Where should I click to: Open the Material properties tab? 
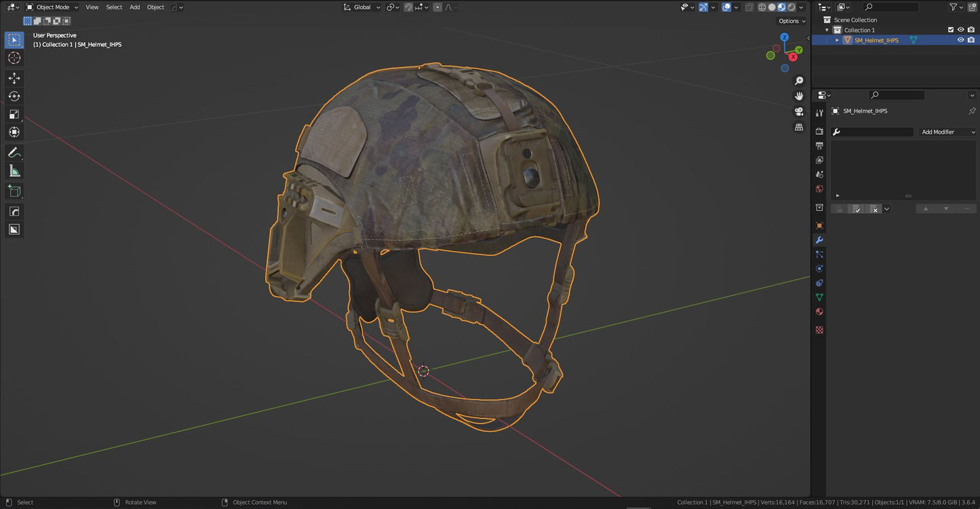819,312
